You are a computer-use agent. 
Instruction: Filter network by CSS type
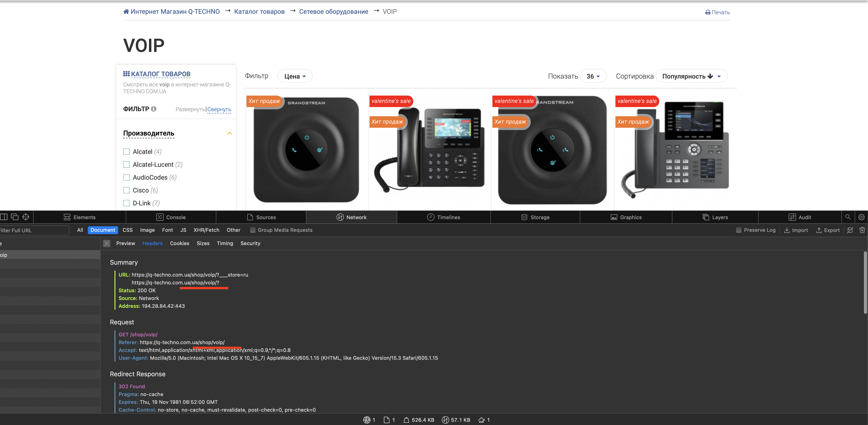(127, 230)
